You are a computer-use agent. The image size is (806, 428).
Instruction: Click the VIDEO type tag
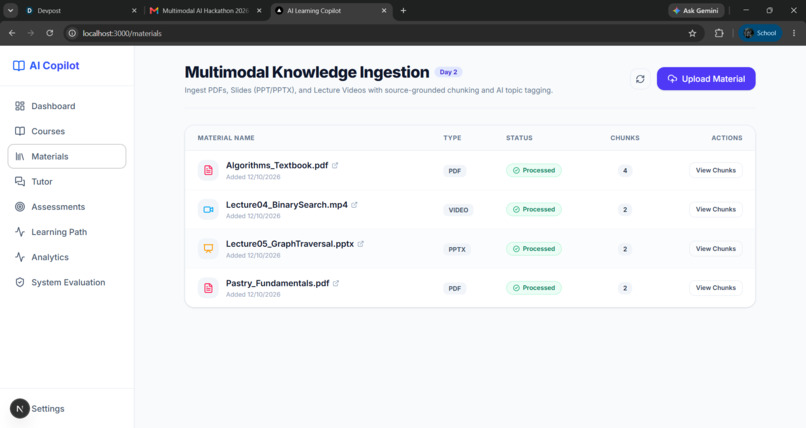(x=458, y=210)
